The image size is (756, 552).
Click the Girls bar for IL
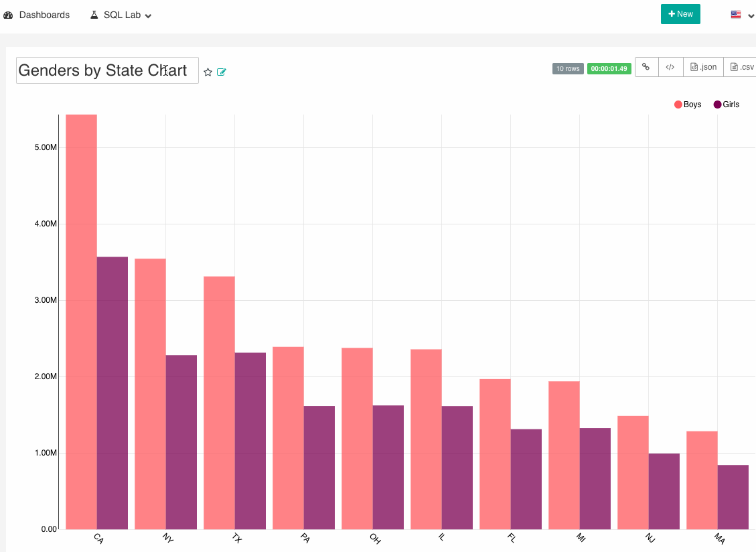pos(457,468)
